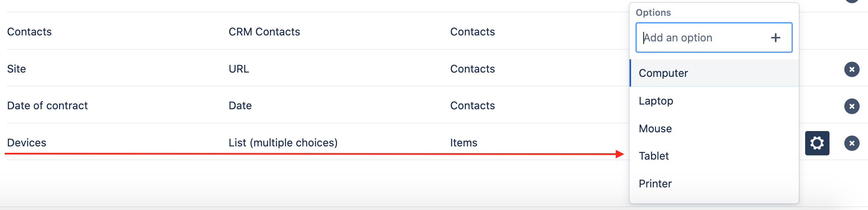Screen dimensions: 868x210
Task: Remove the Site field row
Action: (x=851, y=70)
